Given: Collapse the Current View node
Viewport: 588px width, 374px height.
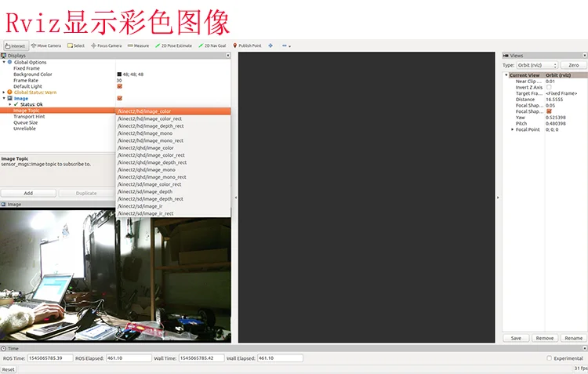Looking at the screenshot, I should click(x=506, y=75).
